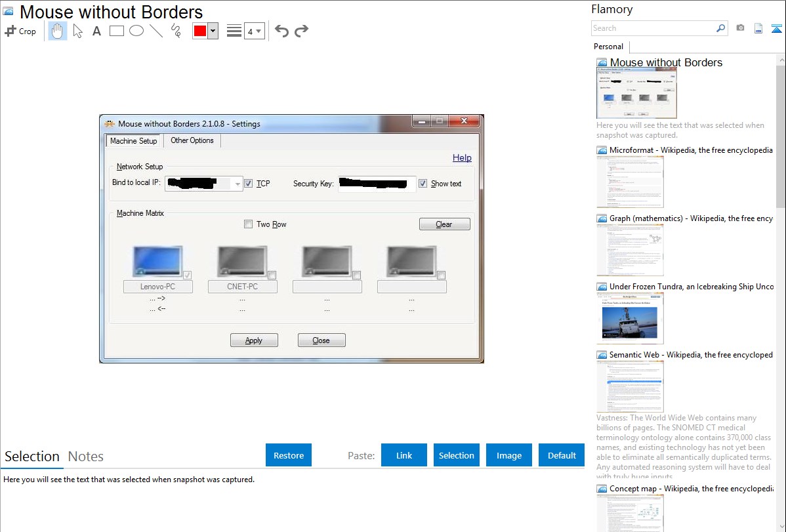Screen dimensions: 786x532
Task: Open the Mouse without Borders snapshot thumbnail
Action: 636,94
